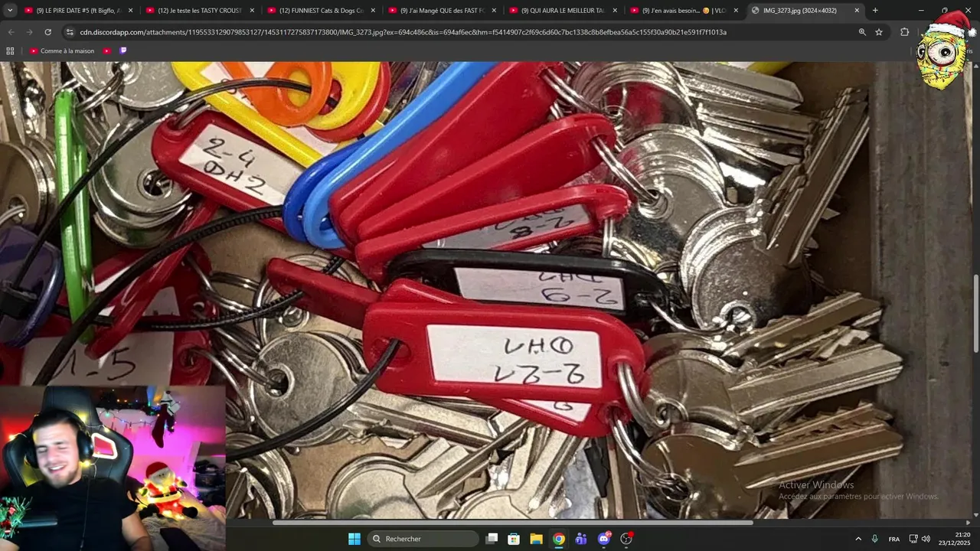The height and width of the screenshot is (551, 980).
Task: Open the Comme à la maison bookmark
Action: pyautogui.click(x=62, y=51)
